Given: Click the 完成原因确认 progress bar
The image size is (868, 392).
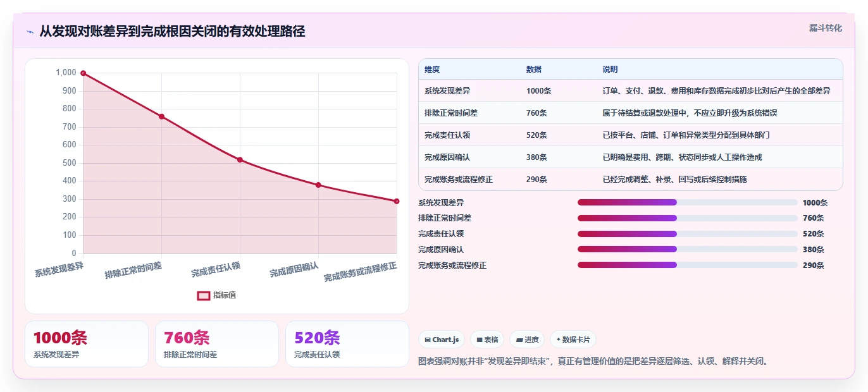Looking at the screenshot, I should click(687, 249).
